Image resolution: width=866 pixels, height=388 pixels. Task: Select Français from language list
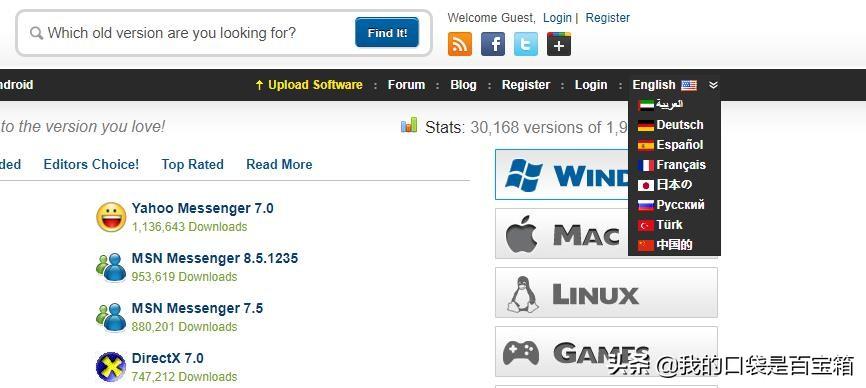tap(681, 164)
